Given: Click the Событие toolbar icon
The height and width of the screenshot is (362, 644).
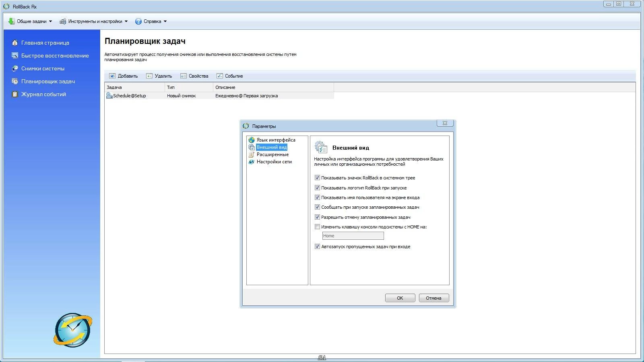Looking at the screenshot, I should (220, 76).
